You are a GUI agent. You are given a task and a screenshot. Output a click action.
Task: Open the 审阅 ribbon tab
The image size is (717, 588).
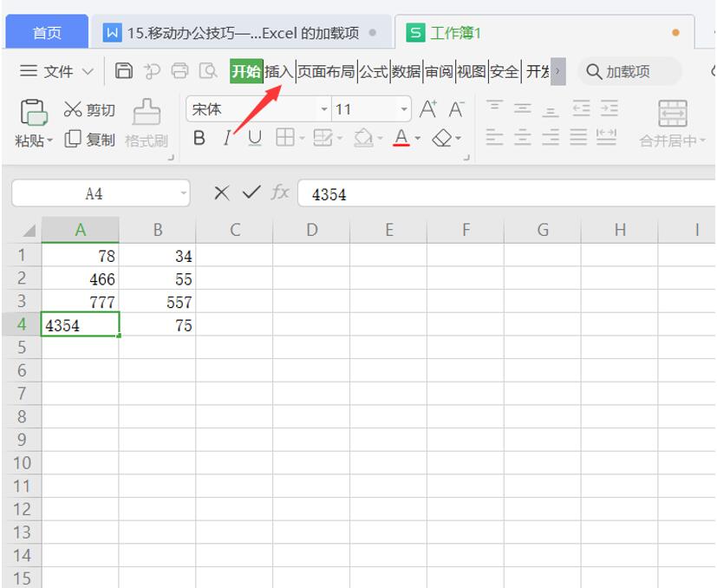(x=439, y=71)
